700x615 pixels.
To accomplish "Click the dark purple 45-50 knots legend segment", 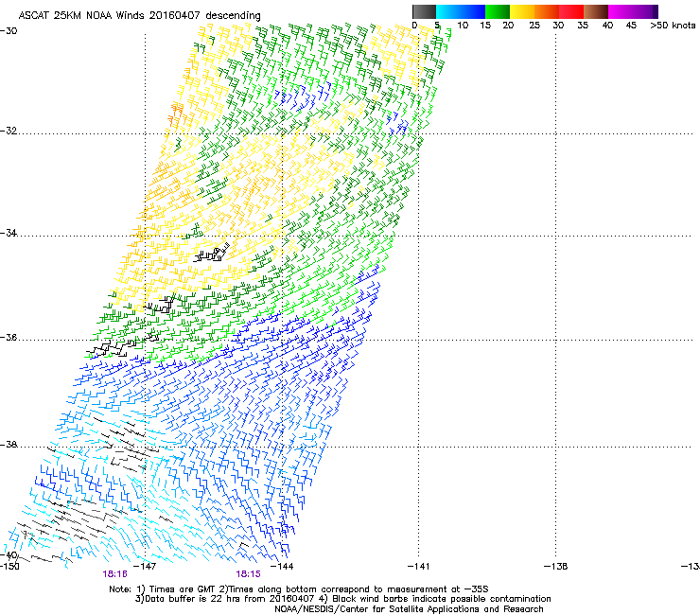I will pos(645,11).
